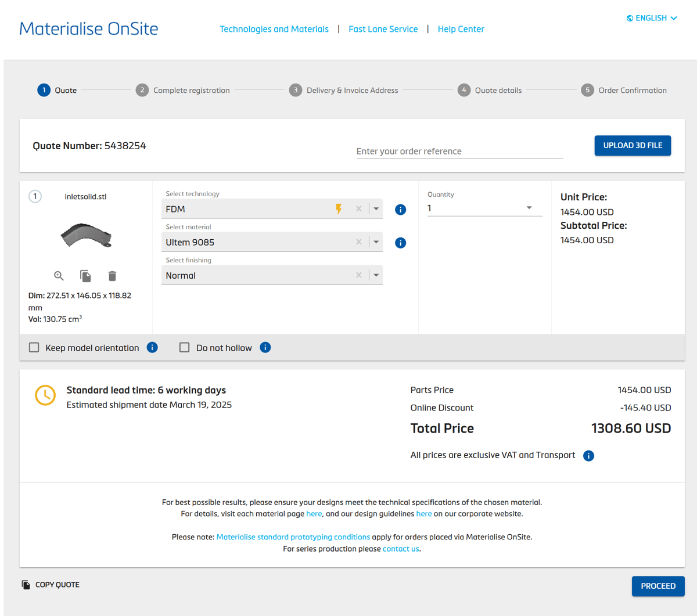Viewport: 697px width, 616px height.
Task: Click the Fast Lane lightning bolt icon
Action: click(339, 209)
